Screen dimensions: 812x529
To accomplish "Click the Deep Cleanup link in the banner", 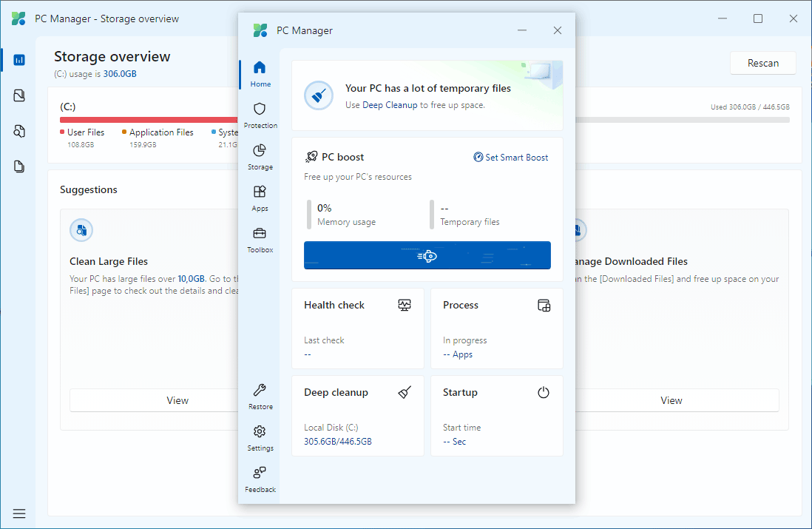I will 390,105.
